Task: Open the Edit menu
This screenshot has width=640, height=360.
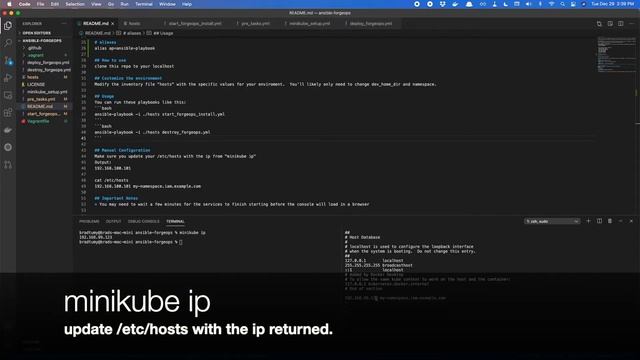Action: [x=55, y=4]
